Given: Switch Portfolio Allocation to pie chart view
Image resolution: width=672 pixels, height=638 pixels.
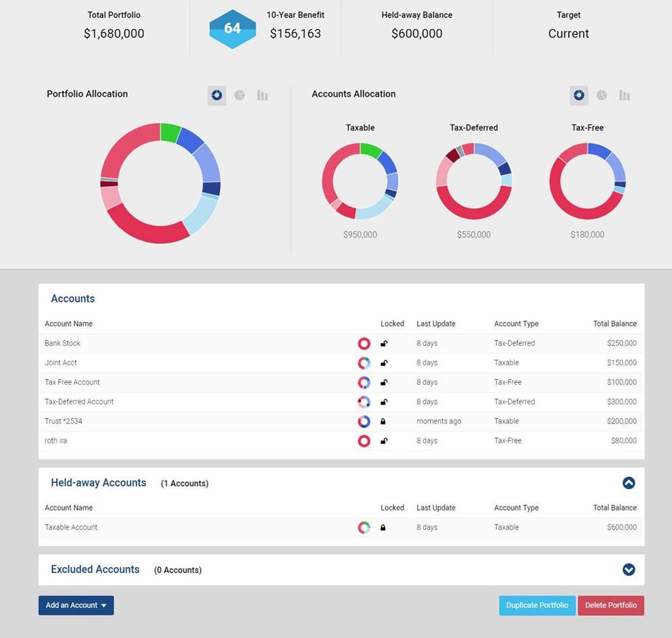Looking at the screenshot, I should pyautogui.click(x=239, y=95).
